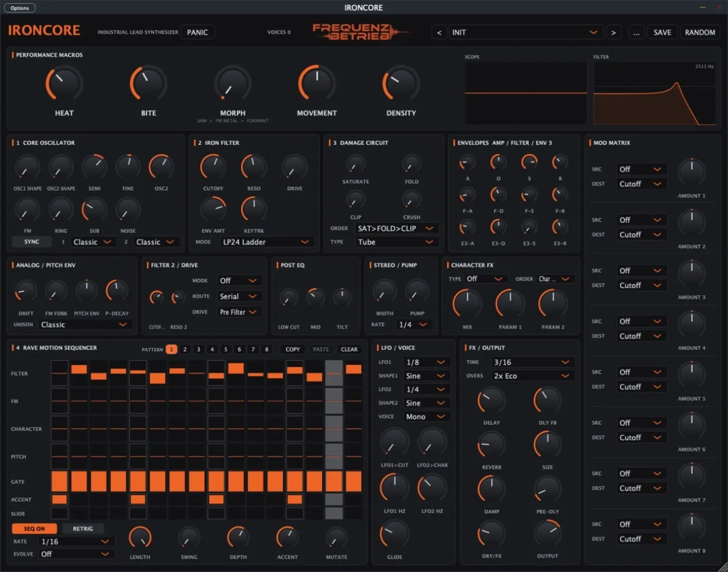The height and width of the screenshot is (572, 728).
Task: Randomize the patch with the RANDOM button
Action: tap(700, 32)
